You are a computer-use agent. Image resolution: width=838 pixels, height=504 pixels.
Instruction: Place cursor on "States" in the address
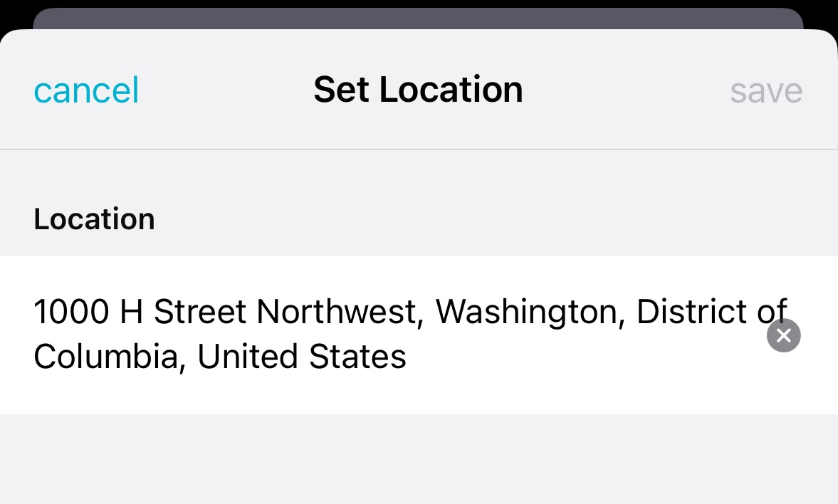coord(357,357)
